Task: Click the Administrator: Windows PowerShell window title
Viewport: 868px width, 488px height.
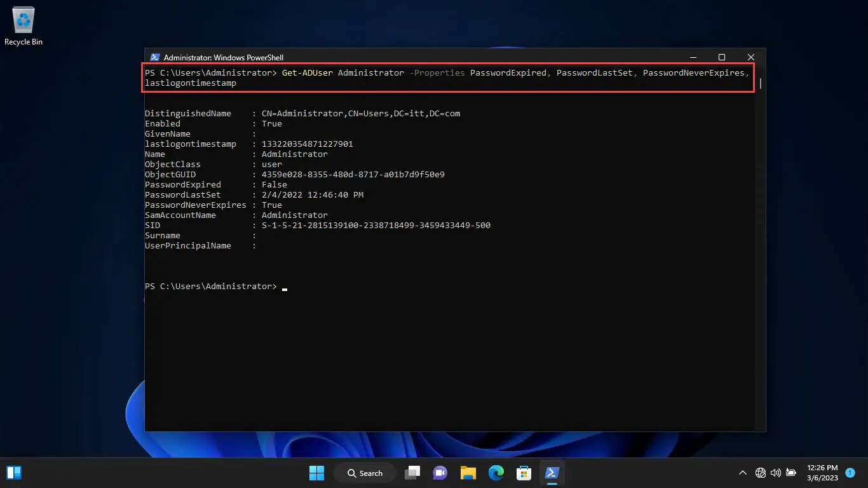Action: tap(224, 57)
